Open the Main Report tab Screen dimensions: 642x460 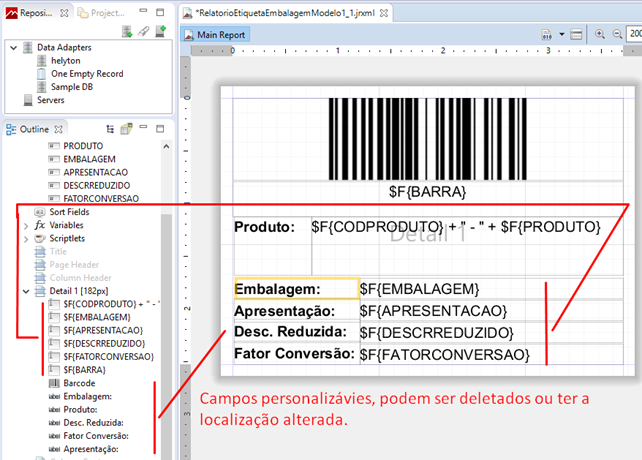(215, 35)
